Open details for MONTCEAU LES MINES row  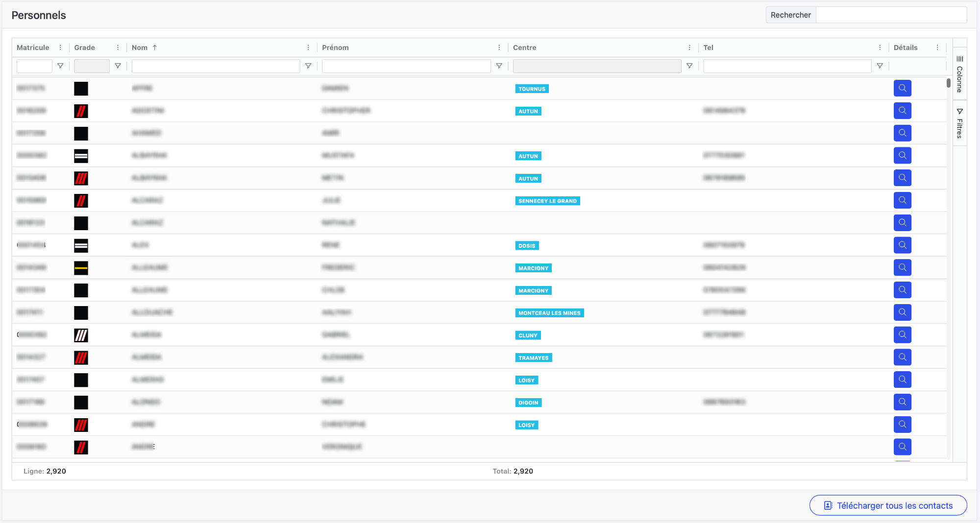point(902,312)
